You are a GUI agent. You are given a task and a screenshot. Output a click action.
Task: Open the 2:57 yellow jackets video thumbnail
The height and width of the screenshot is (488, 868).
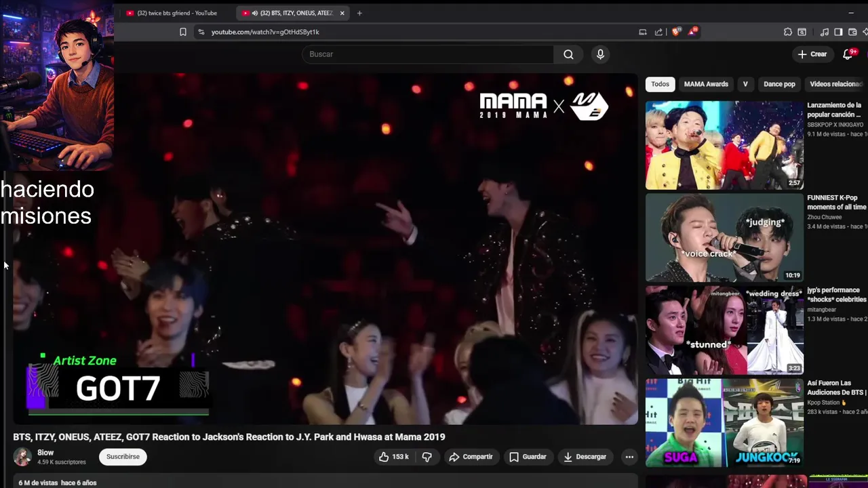724,145
